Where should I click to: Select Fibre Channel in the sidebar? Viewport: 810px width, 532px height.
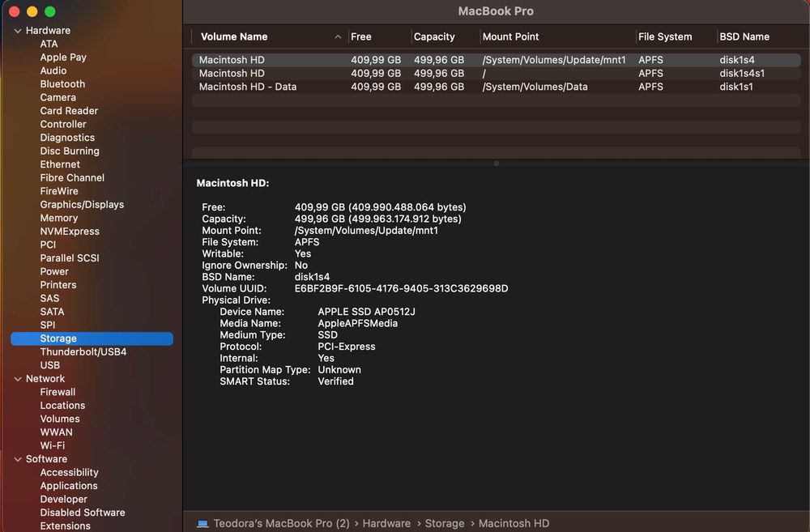(x=72, y=178)
